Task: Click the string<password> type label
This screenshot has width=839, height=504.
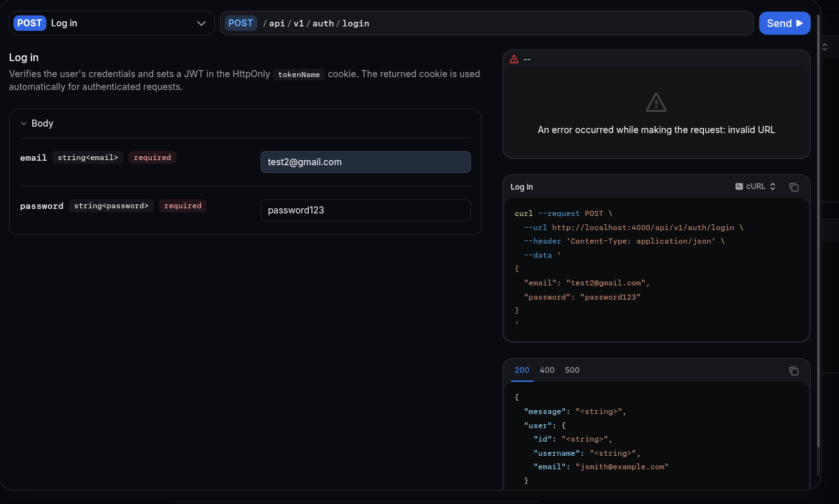Action: pyautogui.click(x=111, y=206)
